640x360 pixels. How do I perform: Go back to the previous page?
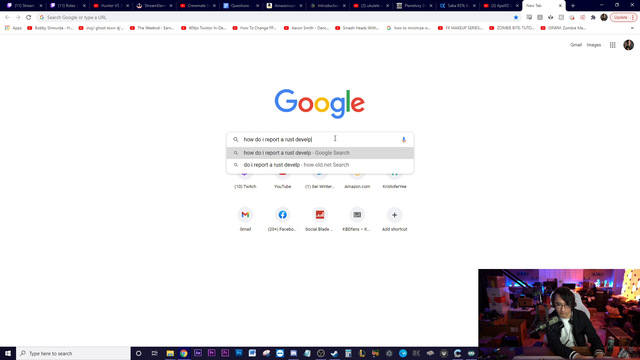(7, 18)
